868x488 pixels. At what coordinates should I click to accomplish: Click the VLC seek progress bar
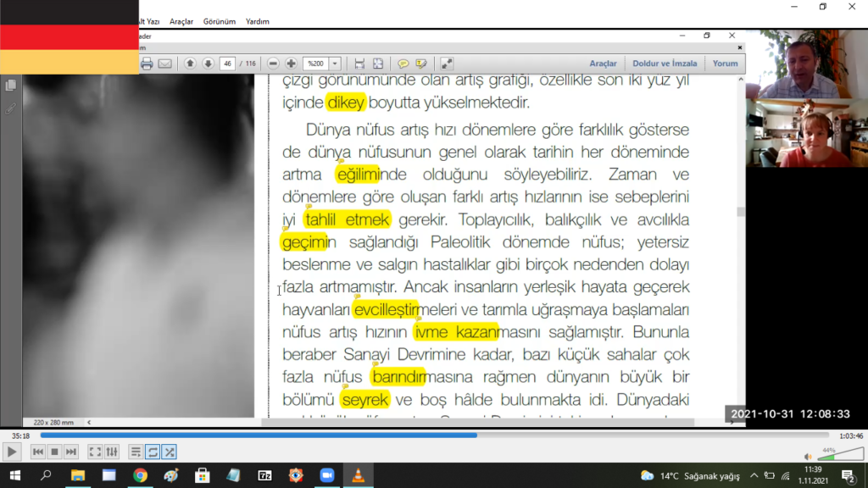coord(435,435)
